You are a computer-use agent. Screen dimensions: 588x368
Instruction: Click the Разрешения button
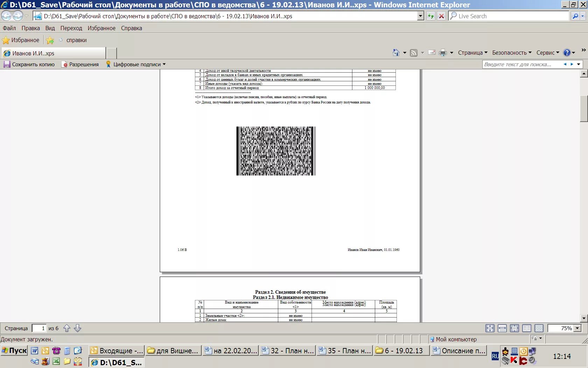coord(80,64)
